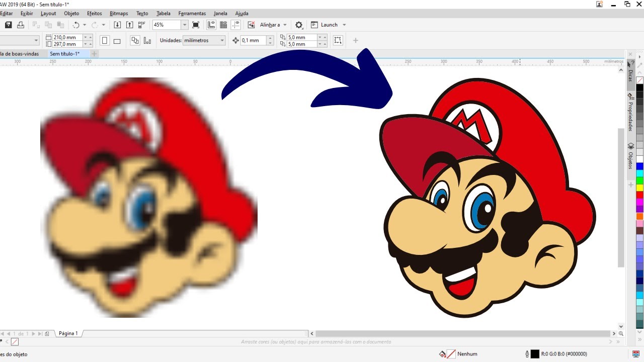Click the page width 210,0 mm field
The width and height of the screenshot is (644, 362).
click(x=67, y=37)
